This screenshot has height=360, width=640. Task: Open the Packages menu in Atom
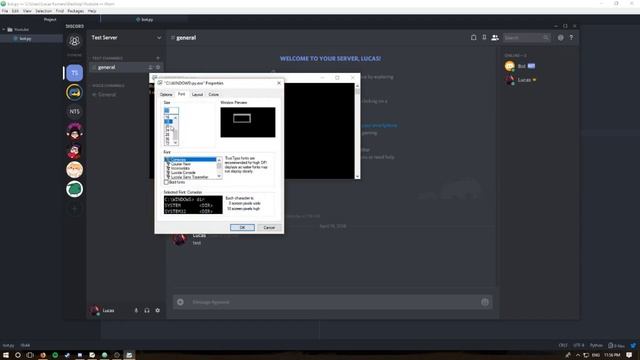coord(76,11)
